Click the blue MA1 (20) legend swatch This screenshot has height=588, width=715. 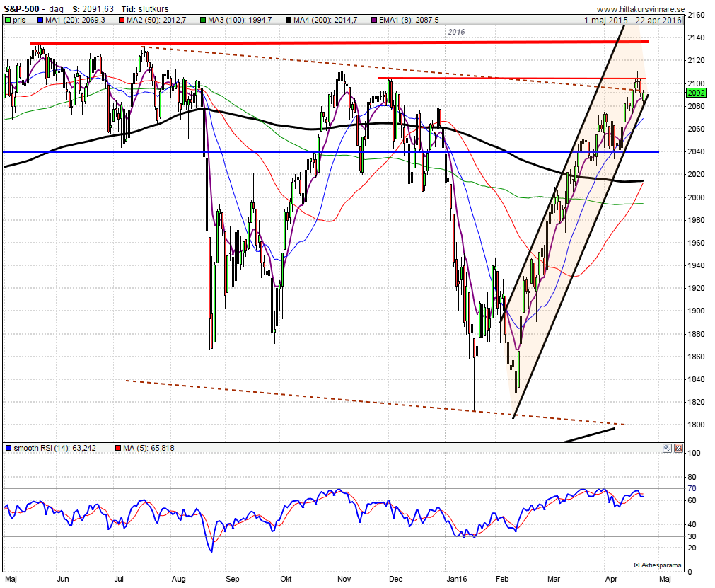(40, 20)
